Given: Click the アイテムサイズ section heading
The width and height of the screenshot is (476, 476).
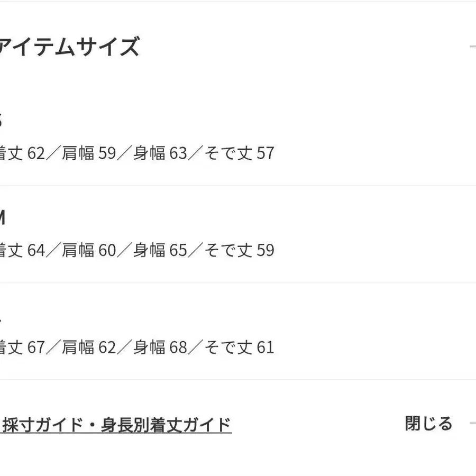Looking at the screenshot, I should coord(69,47).
